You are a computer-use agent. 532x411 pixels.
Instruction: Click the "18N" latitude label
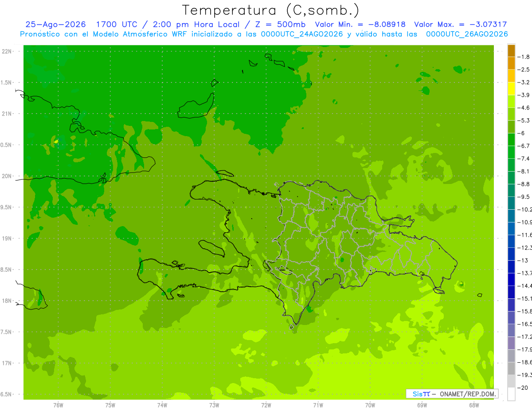(7, 301)
